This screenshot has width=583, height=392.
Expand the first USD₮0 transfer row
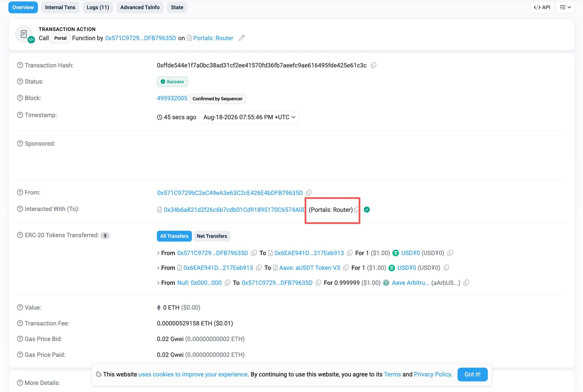(158, 253)
